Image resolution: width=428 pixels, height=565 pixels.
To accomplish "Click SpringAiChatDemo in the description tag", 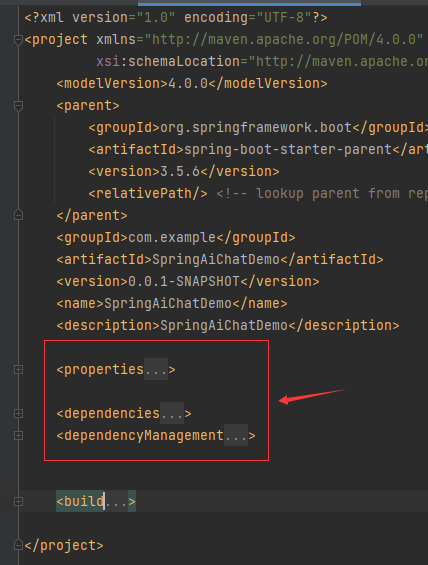I will pyautogui.click(x=224, y=325).
